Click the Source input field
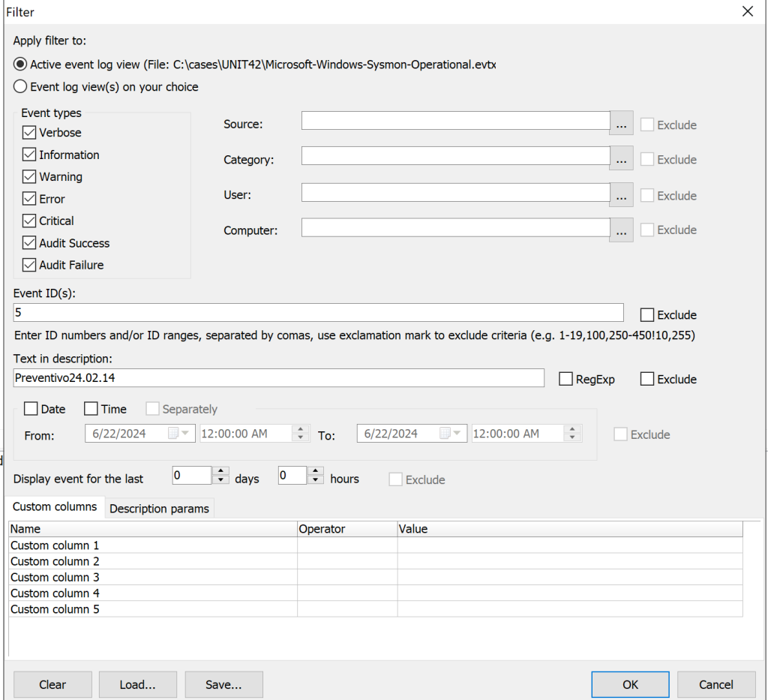The height and width of the screenshot is (700, 768). pos(455,121)
